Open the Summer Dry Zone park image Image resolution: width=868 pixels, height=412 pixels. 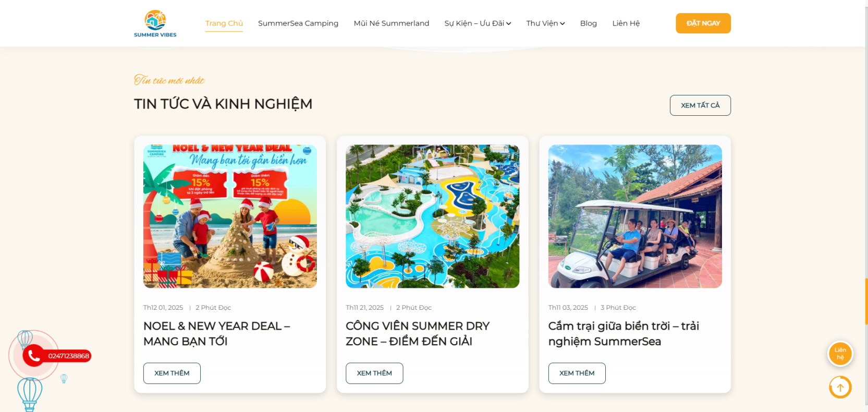[432, 216]
